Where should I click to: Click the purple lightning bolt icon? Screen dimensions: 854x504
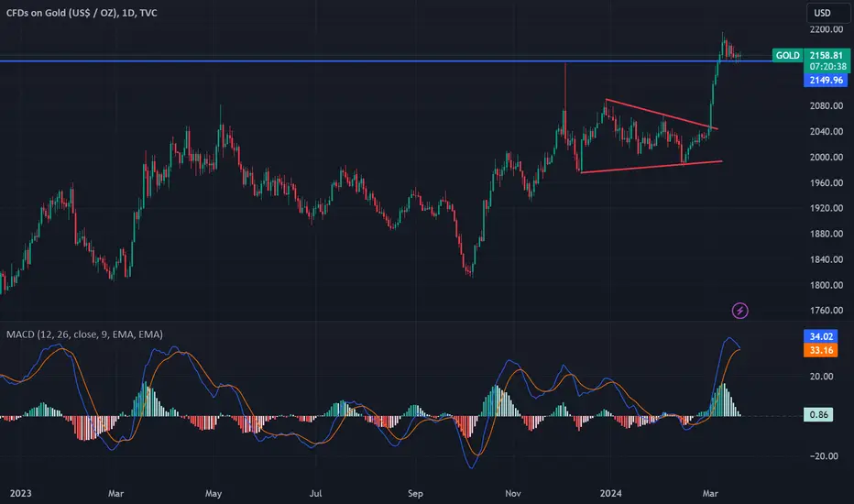click(739, 312)
